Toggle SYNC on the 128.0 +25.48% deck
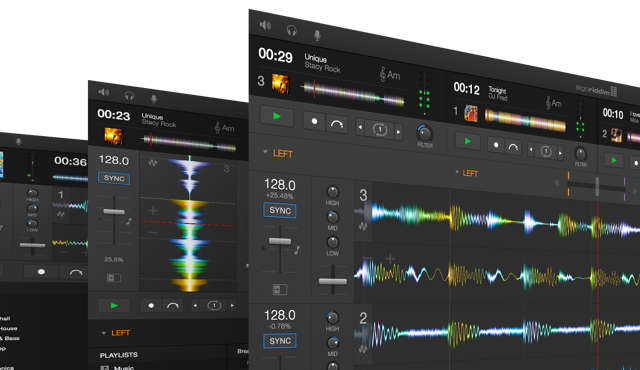This screenshot has height=370, width=640. coord(280,210)
